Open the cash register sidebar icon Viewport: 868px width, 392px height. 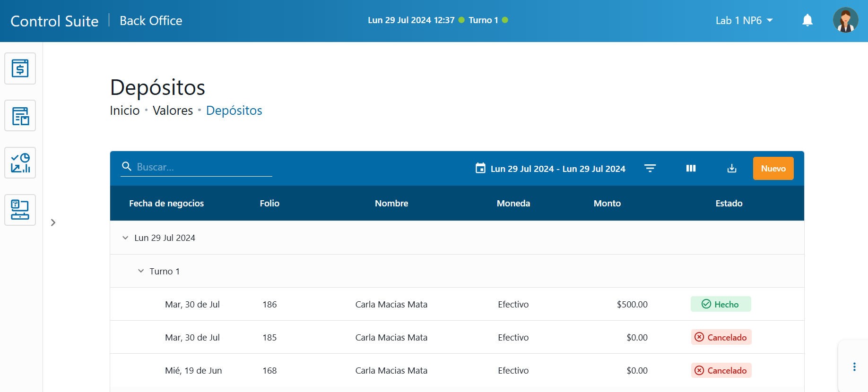click(x=20, y=68)
